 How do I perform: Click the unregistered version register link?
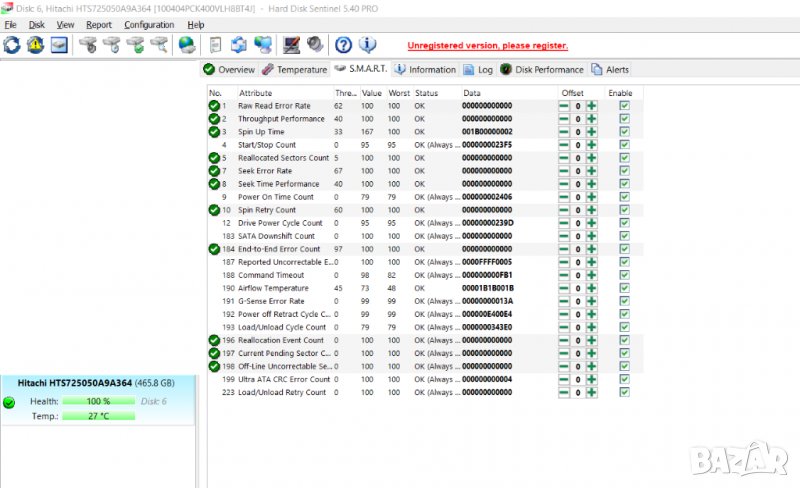pyautogui.click(x=487, y=46)
